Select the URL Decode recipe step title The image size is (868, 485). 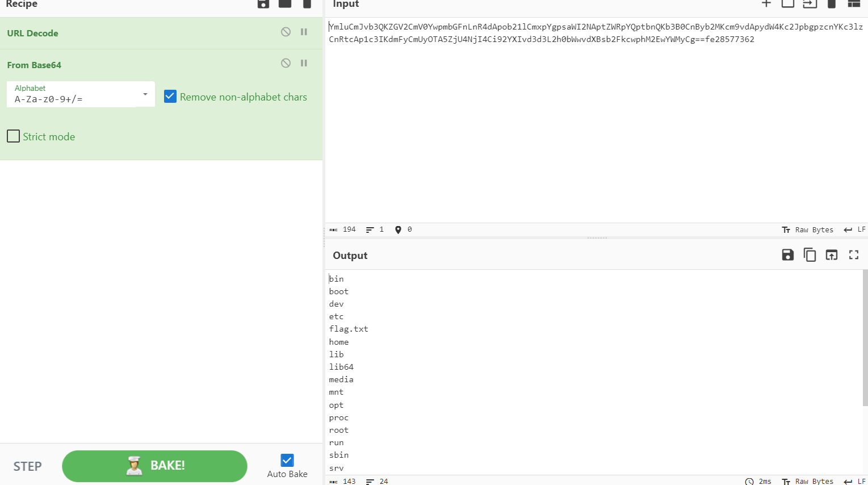[33, 34]
